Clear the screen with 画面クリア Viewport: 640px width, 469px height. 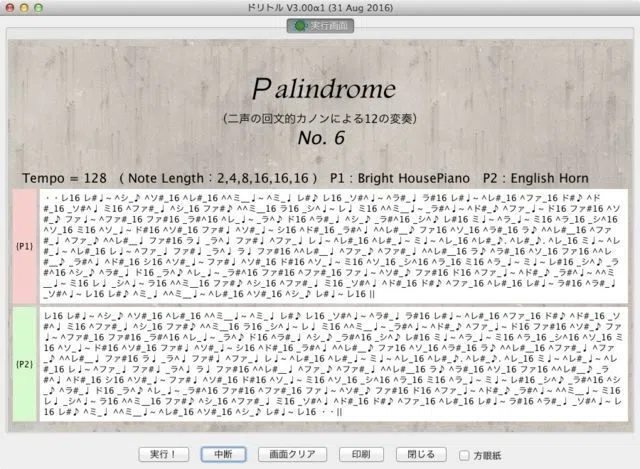292,454
